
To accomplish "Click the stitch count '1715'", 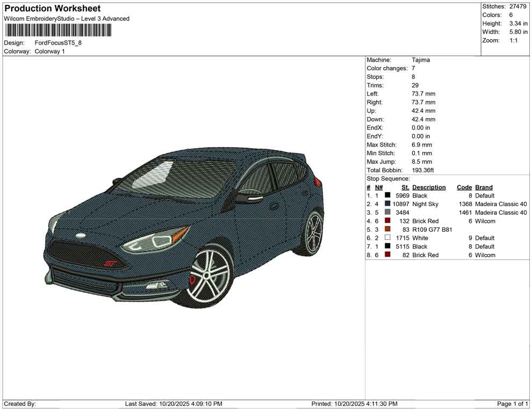I will click(402, 238).
